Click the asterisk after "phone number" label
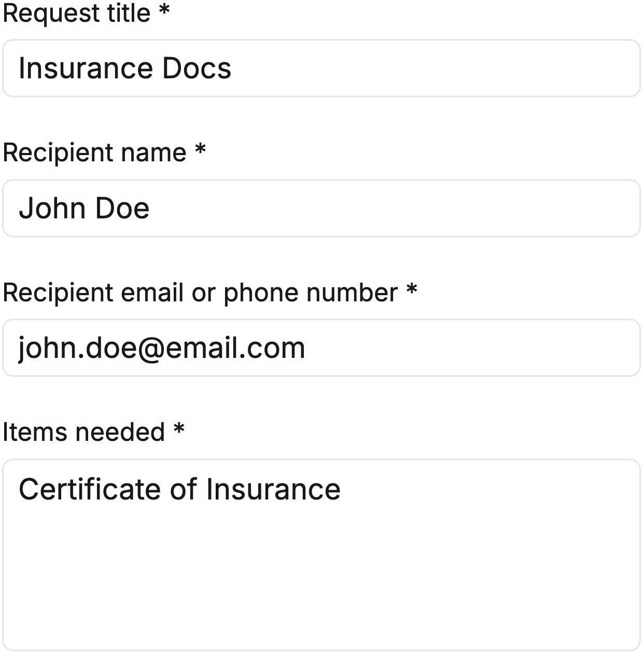This screenshot has height=653, width=644. pyautogui.click(x=412, y=290)
